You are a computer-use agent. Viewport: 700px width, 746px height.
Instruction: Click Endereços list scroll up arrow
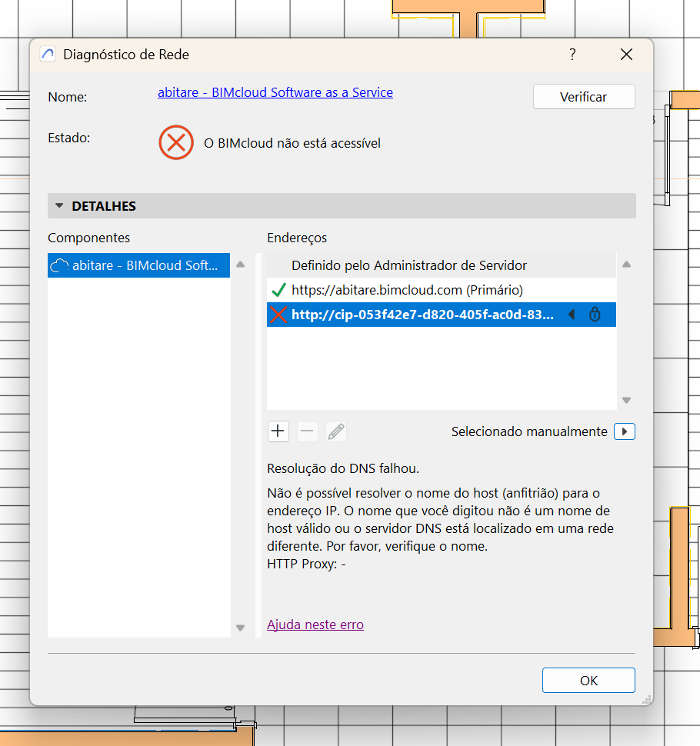point(626,265)
